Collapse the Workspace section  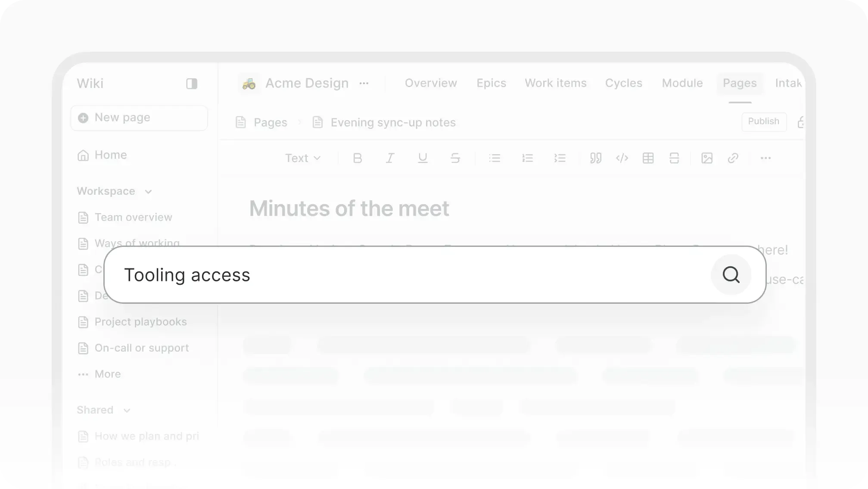[149, 191]
